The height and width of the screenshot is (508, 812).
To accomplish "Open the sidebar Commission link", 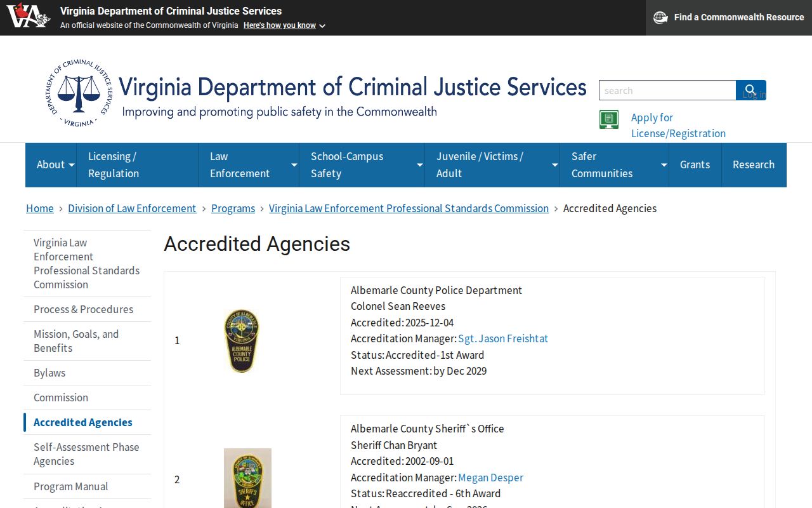I will coord(87,398).
